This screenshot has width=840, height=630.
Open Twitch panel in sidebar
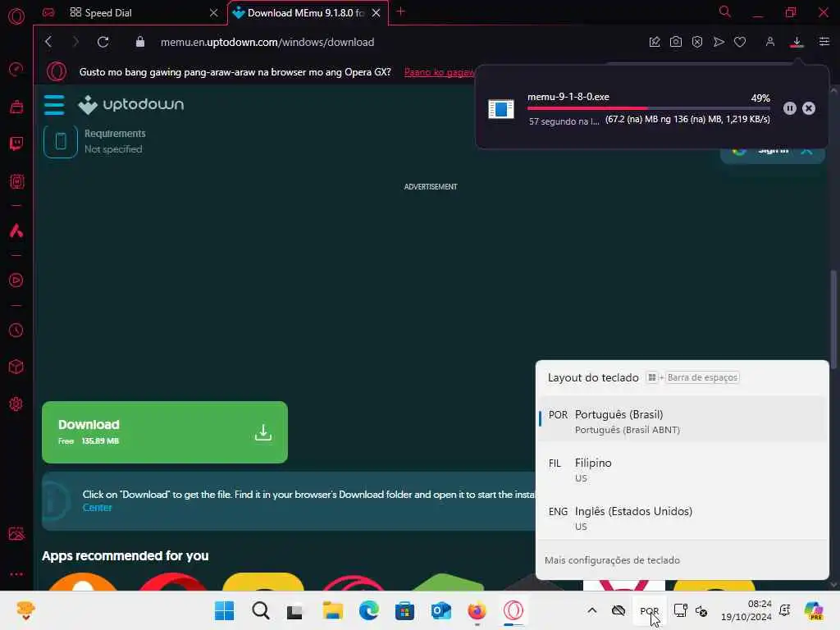[x=16, y=144]
